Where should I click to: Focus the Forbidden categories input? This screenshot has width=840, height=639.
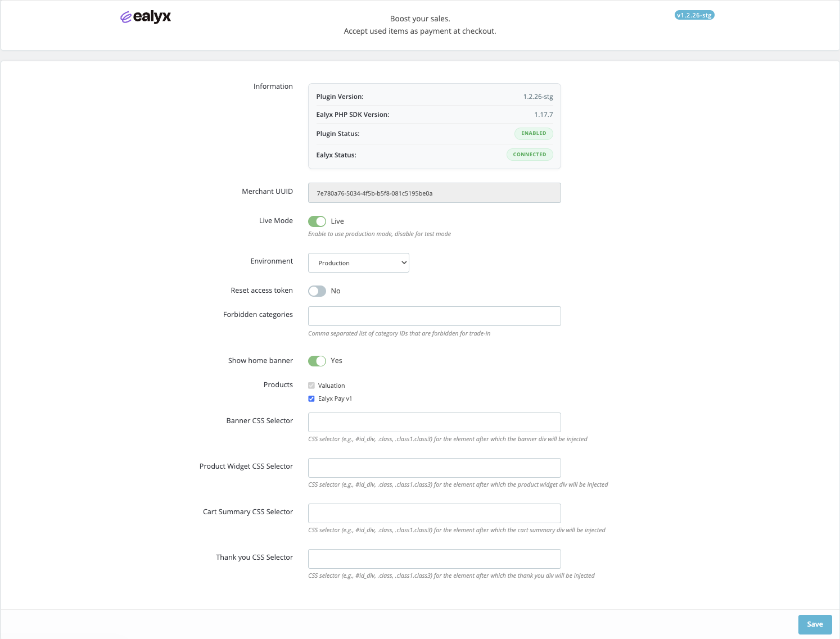434,316
